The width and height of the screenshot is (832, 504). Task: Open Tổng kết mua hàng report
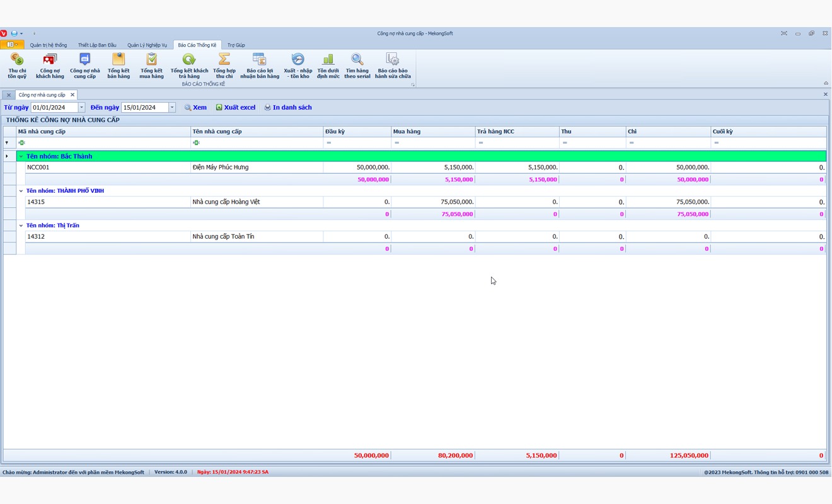[151, 65]
